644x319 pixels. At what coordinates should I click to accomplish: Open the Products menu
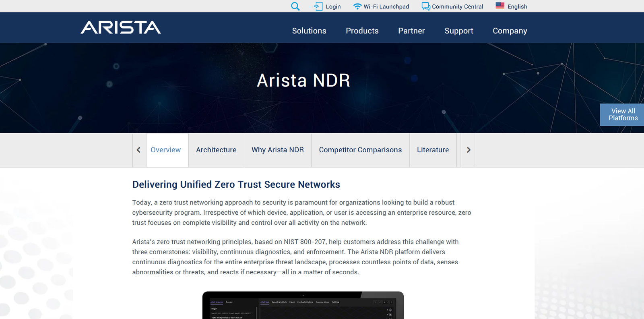point(362,31)
